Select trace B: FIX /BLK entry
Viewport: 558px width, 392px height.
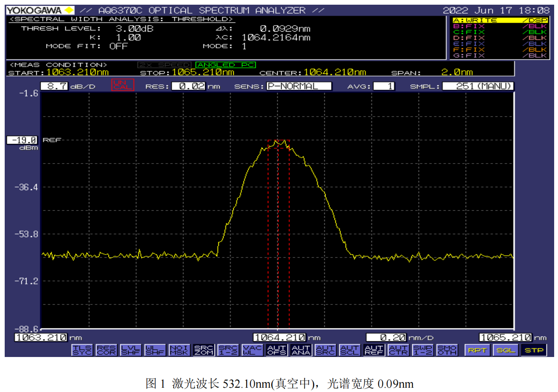click(x=499, y=26)
